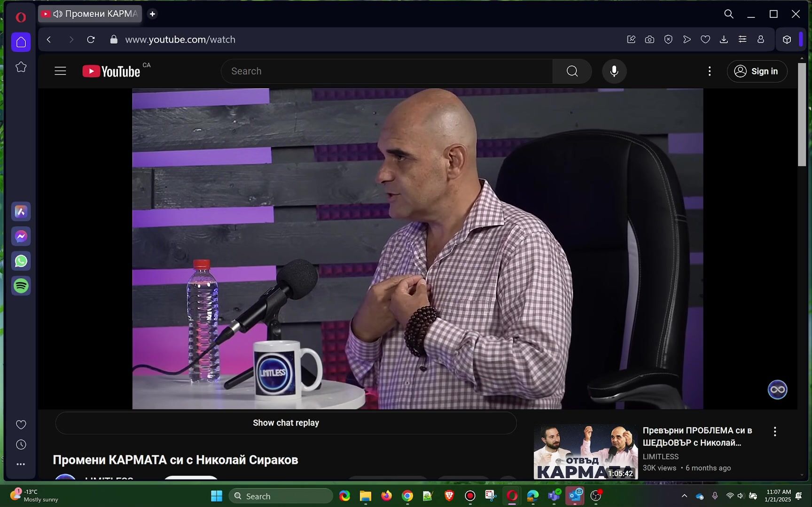The width and height of the screenshot is (812, 507).
Task: Take a snapshot with the camera icon
Action: pos(649,39)
